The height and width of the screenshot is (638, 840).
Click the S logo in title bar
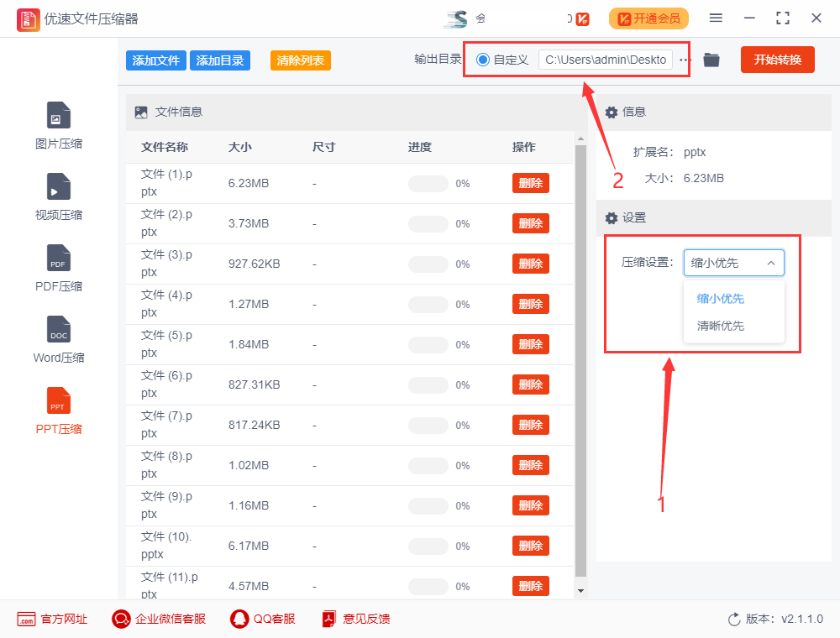pos(456,18)
